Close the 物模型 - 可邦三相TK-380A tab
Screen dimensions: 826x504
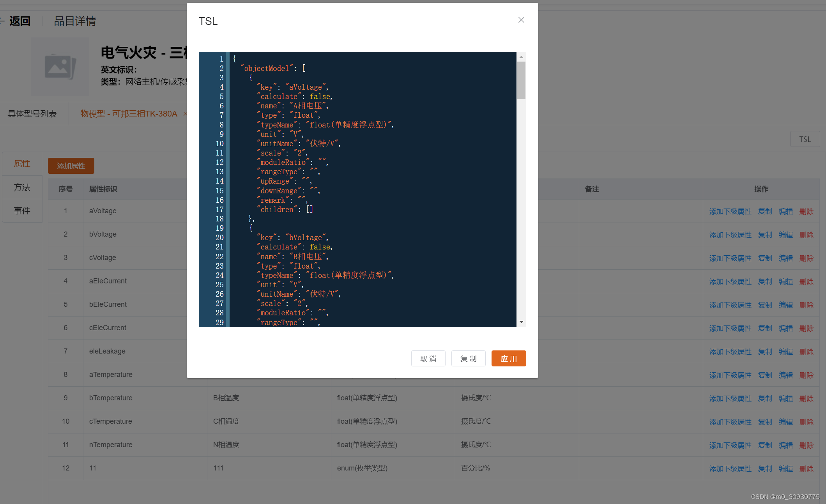[185, 114]
